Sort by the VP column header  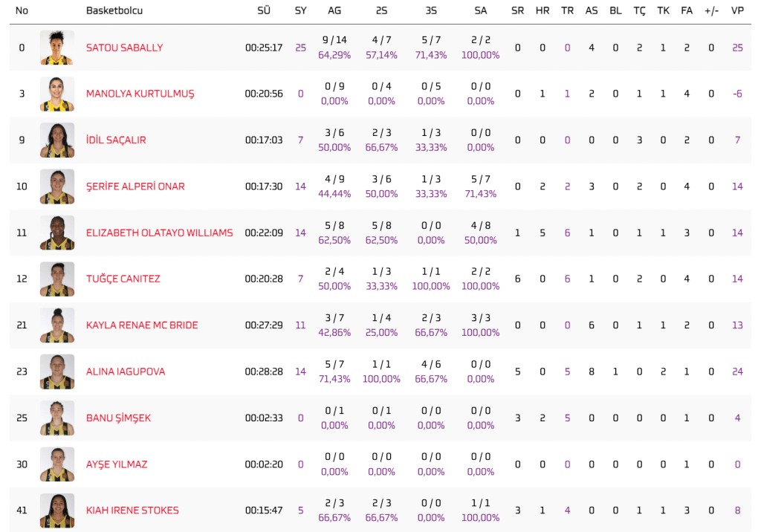[x=737, y=10]
